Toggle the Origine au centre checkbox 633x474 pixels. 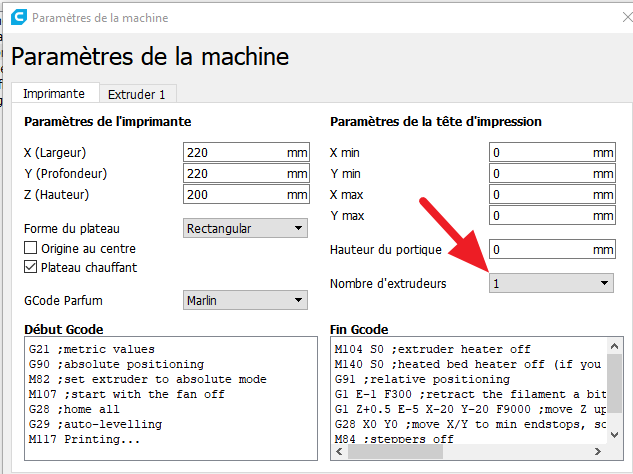[30, 248]
